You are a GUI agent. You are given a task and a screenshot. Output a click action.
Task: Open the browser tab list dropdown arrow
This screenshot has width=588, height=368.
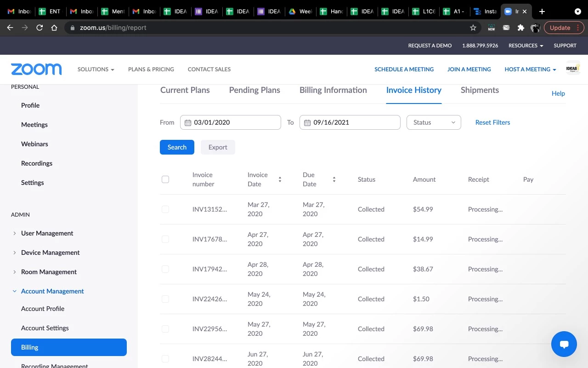(577, 11)
